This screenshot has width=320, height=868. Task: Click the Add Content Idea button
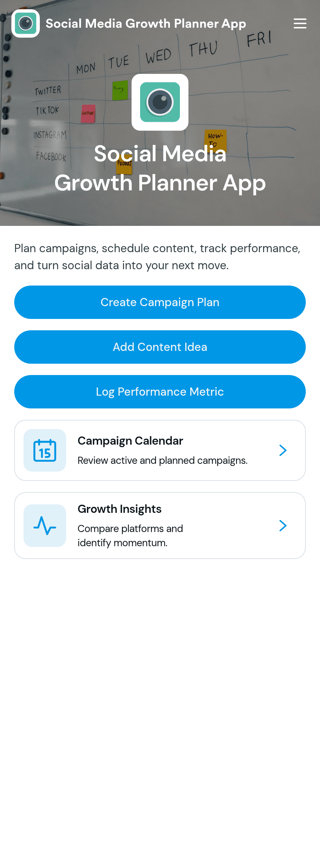[x=160, y=347]
